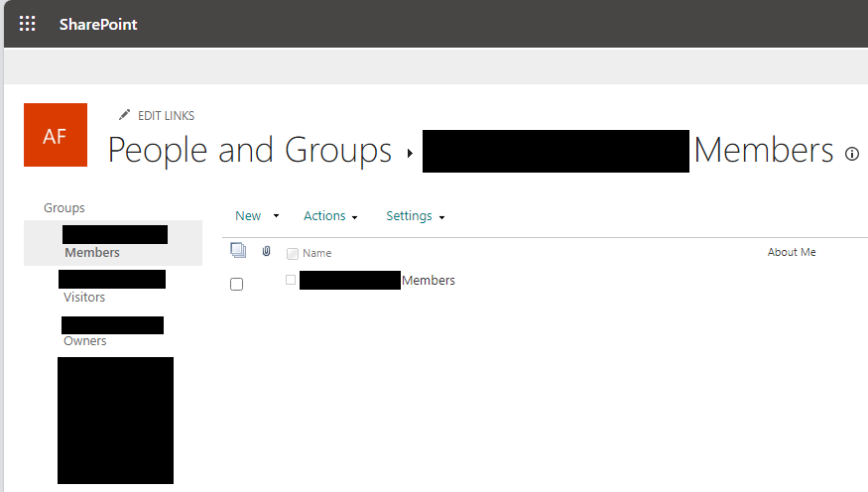Open the Members entry in the list
The height and width of the screenshot is (492, 868).
428,281
